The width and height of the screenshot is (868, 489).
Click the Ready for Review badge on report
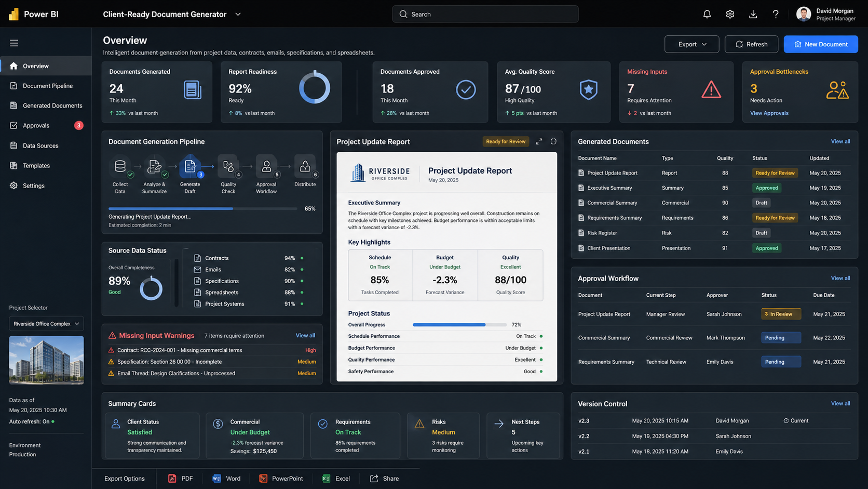[506, 141]
